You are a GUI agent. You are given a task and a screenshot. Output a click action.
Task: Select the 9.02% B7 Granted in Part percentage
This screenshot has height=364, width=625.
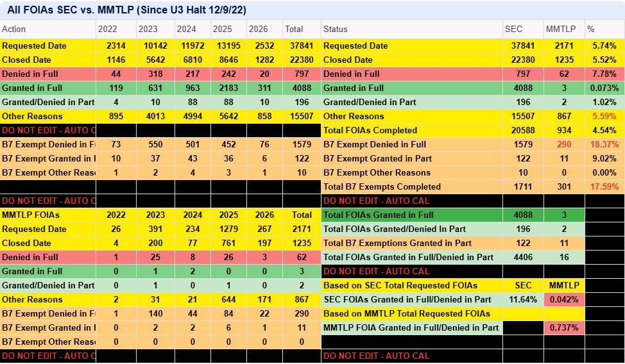point(604,158)
